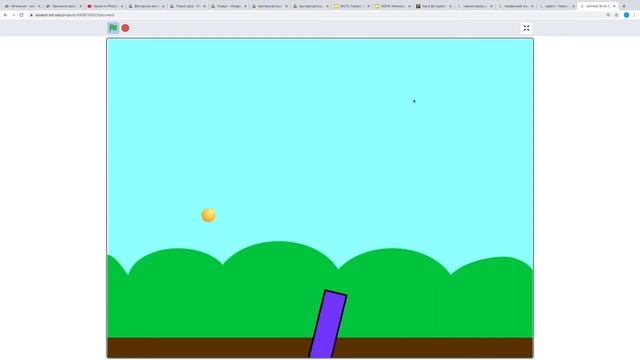Focus the browser address bar URL
640x360 pixels.
pyautogui.click(x=75, y=15)
